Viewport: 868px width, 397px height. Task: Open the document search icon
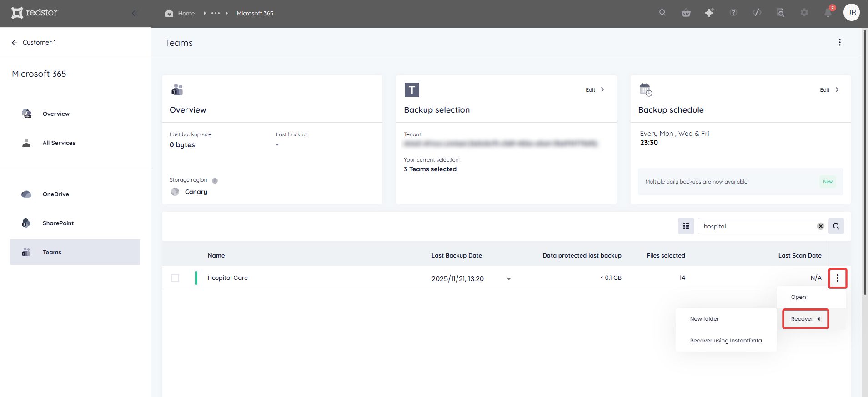pos(781,13)
